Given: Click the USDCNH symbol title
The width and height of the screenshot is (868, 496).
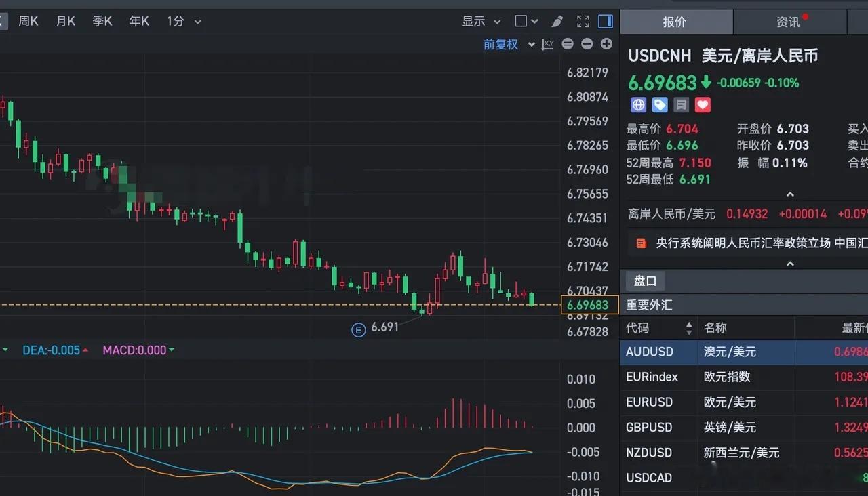Looking at the screenshot, I should pos(659,56).
